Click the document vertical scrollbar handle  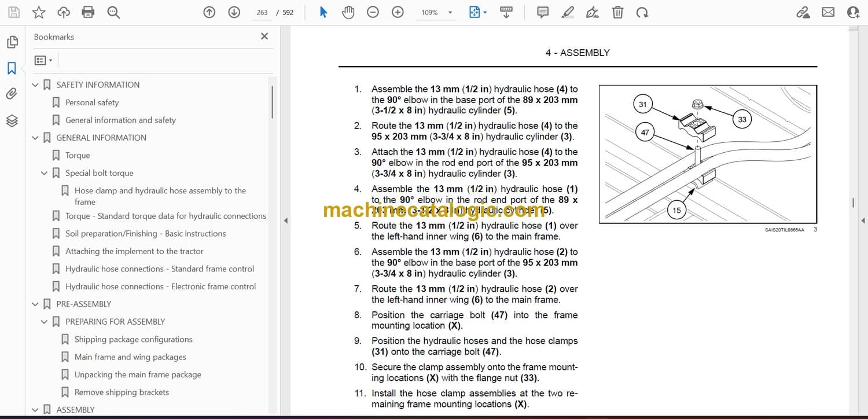click(854, 203)
